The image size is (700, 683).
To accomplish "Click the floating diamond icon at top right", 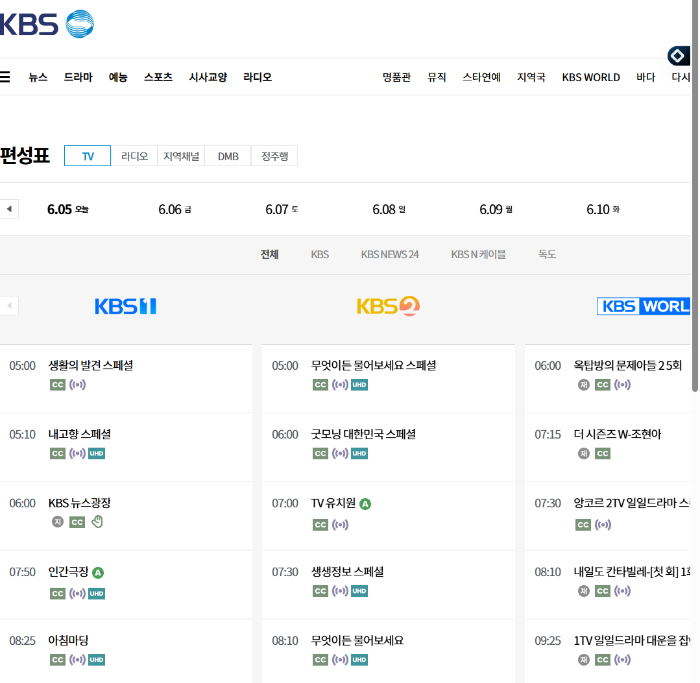I will pos(677,56).
